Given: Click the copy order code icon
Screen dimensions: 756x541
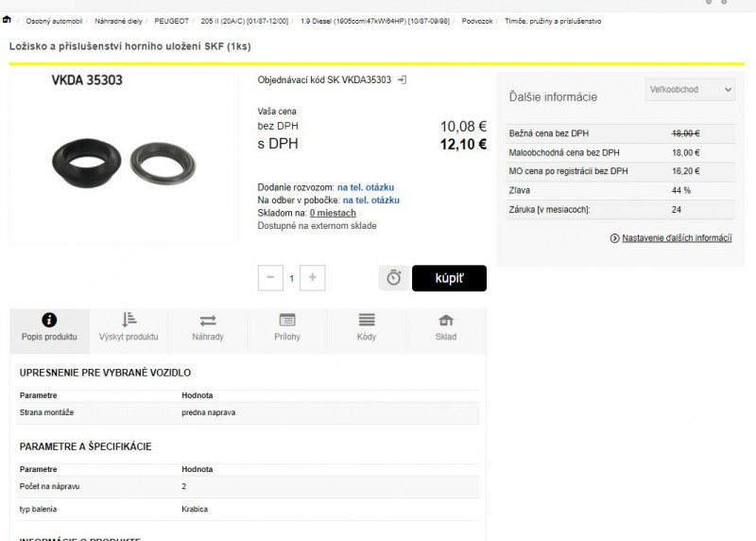Looking at the screenshot, I should pos(403,79).
